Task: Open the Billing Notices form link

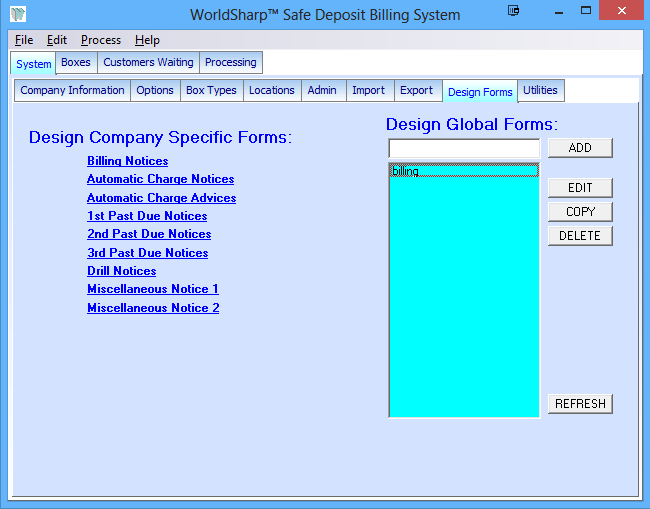Action: pos(127,161)
